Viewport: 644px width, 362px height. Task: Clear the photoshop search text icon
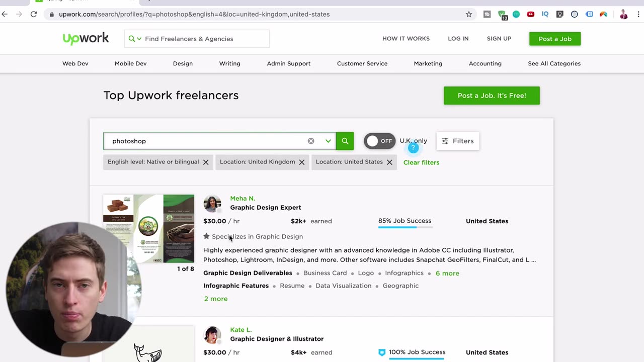pos(311,141)
